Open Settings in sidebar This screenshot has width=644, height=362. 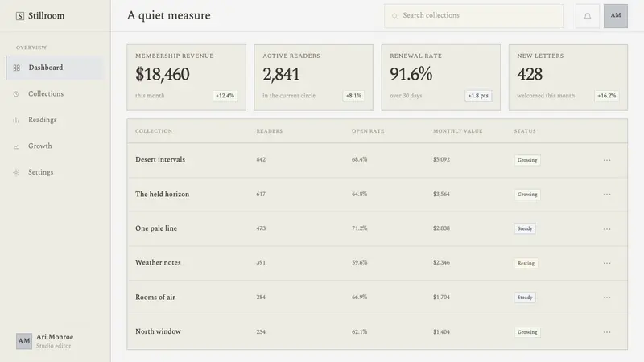pyautogui.click(x=55, y=172)
